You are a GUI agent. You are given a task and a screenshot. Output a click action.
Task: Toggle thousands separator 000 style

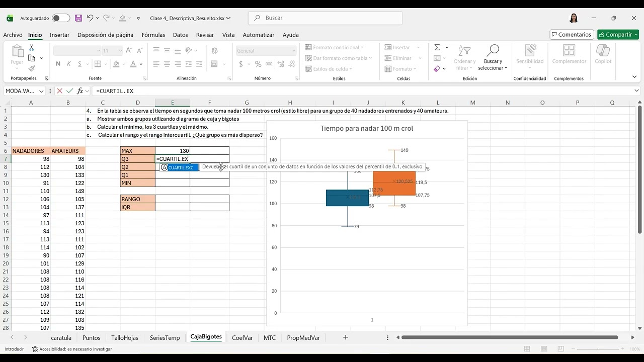point(269,64)
